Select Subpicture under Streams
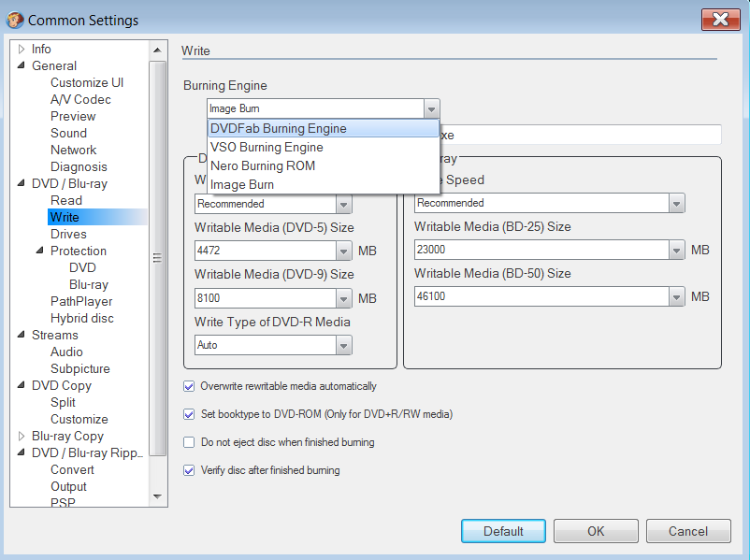 [x=80, y=368]
